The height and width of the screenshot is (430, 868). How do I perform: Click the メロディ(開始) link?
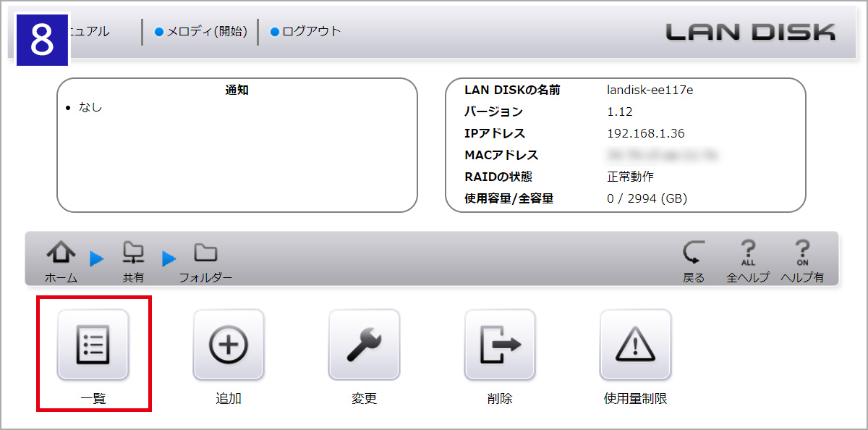201,31
